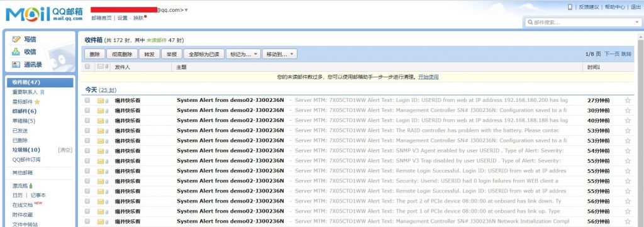Screen dimensions: 644x227
Task: Click the QQ邮箱 Mail logo
Action: 44,14
